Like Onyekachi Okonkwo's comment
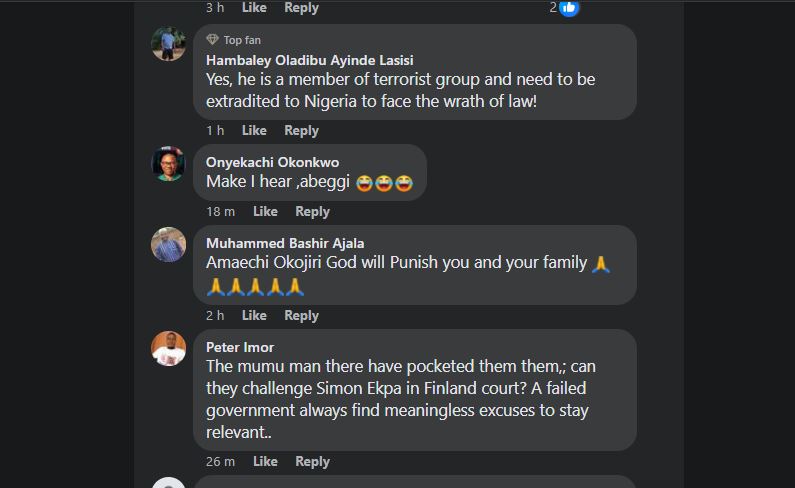 (265, 211)
